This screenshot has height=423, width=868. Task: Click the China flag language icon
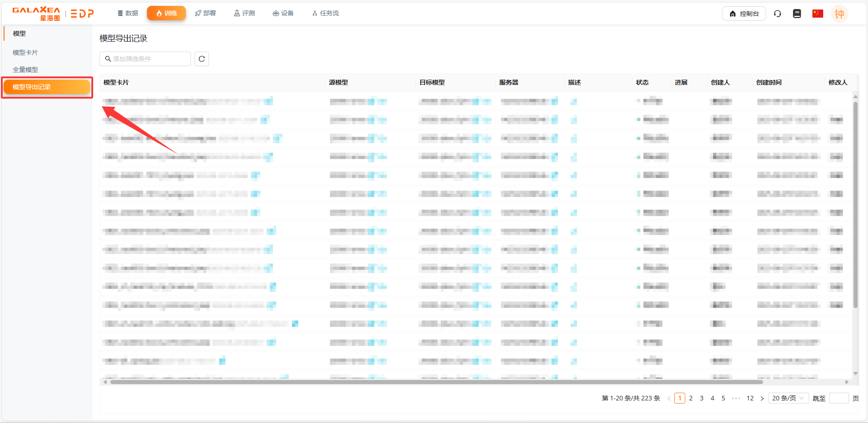pyautogui.click(x=817, y=14)
